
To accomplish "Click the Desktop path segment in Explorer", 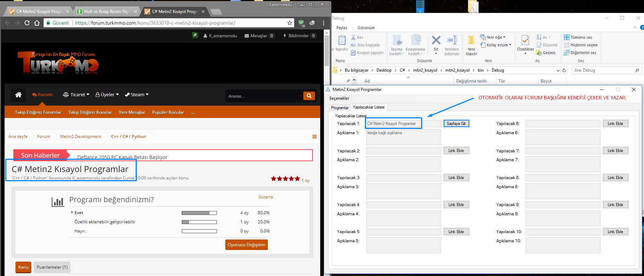I will pos(384,70).
